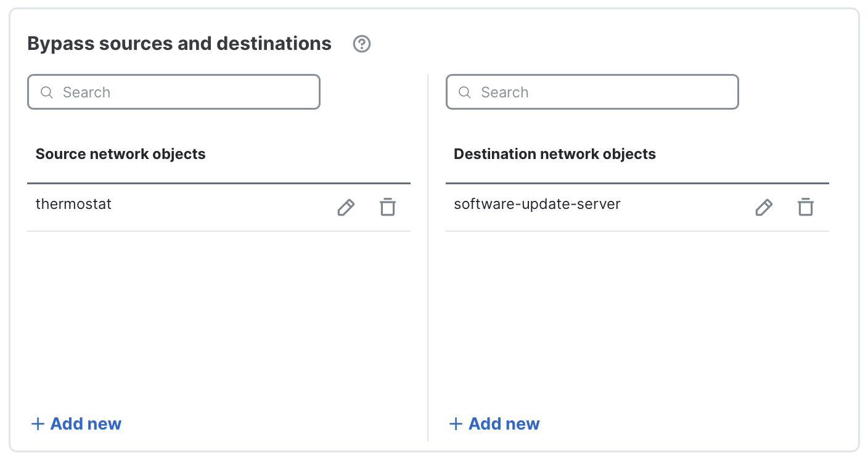This screenshot has width=868, height=461.
Task: Click the Bypass sources and destinations title
Action: [x=179, y=43]
